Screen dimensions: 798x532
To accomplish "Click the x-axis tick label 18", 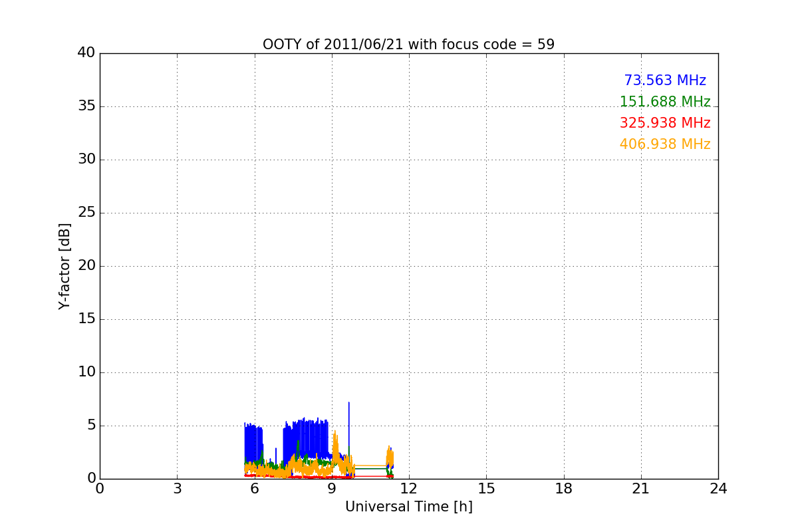I will coord(564,489).
